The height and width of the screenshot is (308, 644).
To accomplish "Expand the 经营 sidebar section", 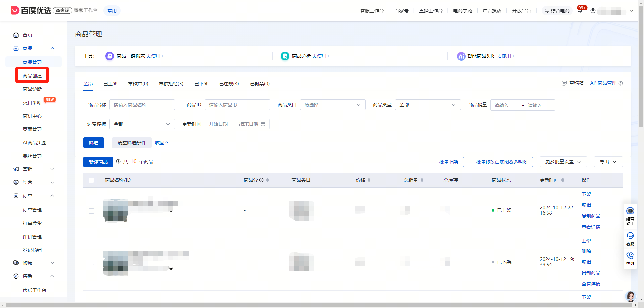I will (52, 182).
